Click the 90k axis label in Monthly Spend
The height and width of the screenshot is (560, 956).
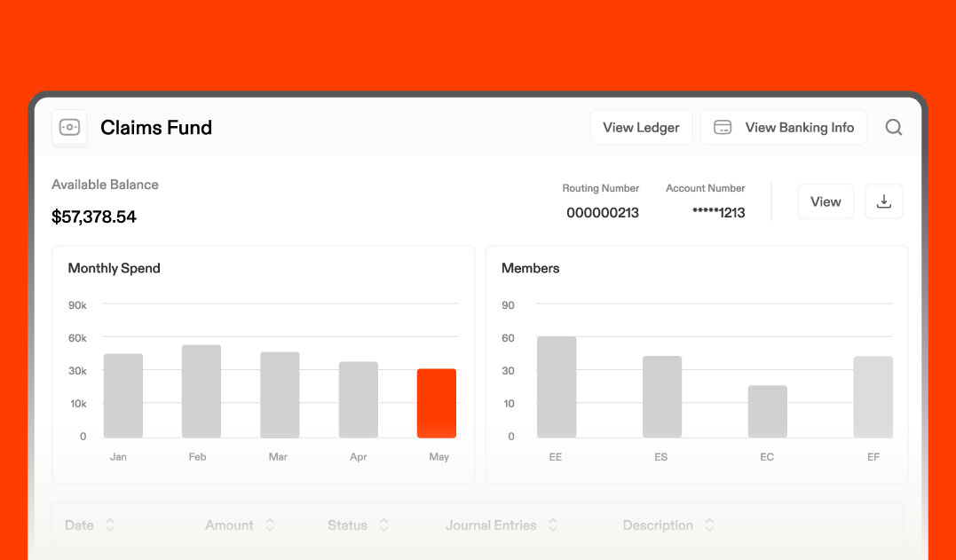pyautogui.click(x=77, y=304)
